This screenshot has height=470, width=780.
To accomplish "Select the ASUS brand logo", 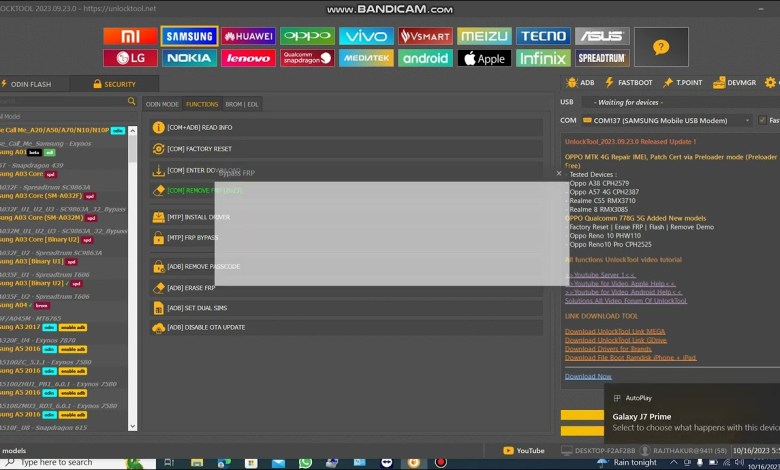I will [602, 36].
